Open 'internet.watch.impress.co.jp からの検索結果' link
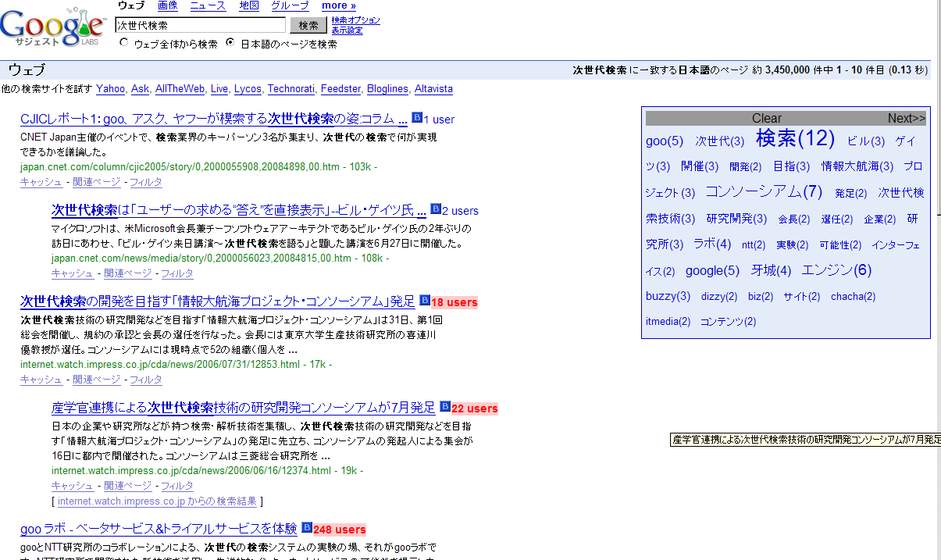This screenshot has width=941, height=560. click(x=158, y=501)
